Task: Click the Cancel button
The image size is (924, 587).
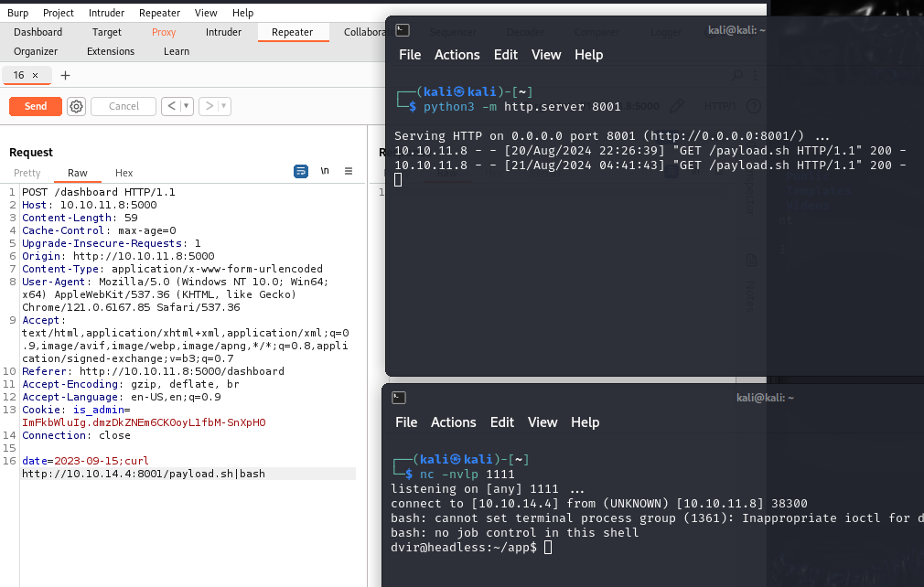Action: (x=124, y=106)
